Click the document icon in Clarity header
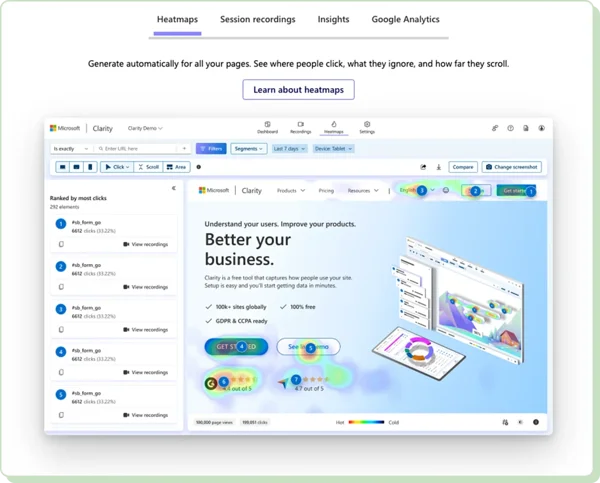The height and width of the screenshot is (483, 600). 526,128
